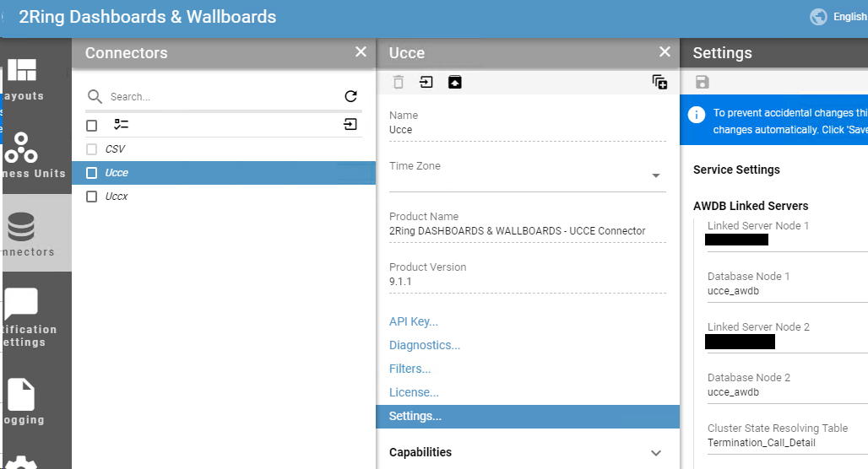Click the delete trash icon in Ucce panel

pyautogui.click(x=398, y=83)
